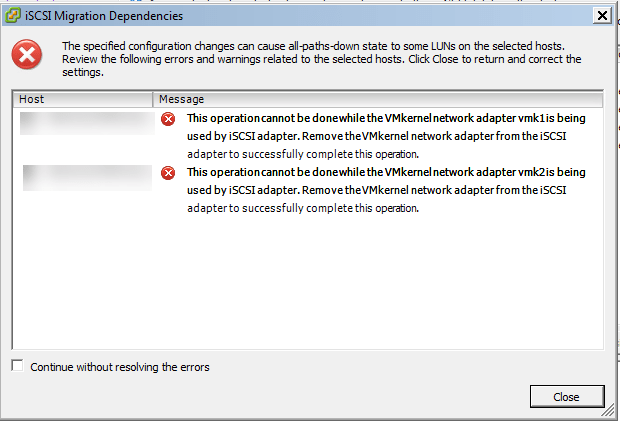
Task: Close dialog using title bar X
Action: [x=600, y=15]
